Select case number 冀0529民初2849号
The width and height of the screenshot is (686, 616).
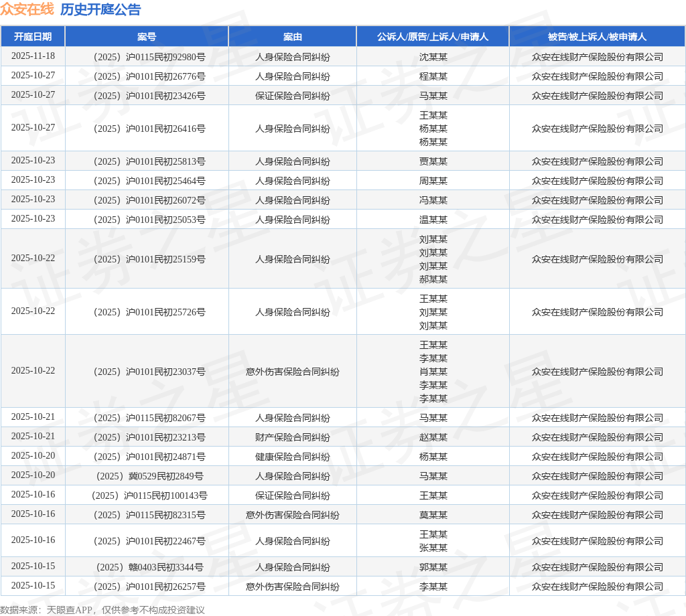coord(149,476)
